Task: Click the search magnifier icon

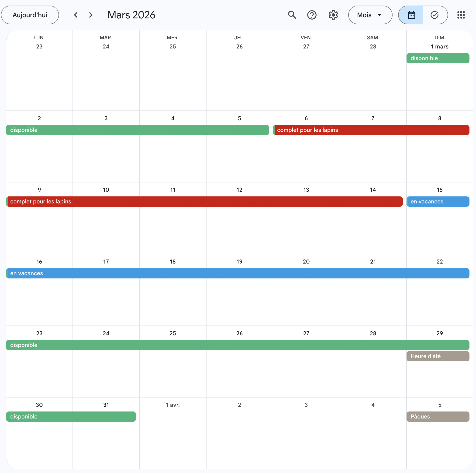Action: (292, 15)
